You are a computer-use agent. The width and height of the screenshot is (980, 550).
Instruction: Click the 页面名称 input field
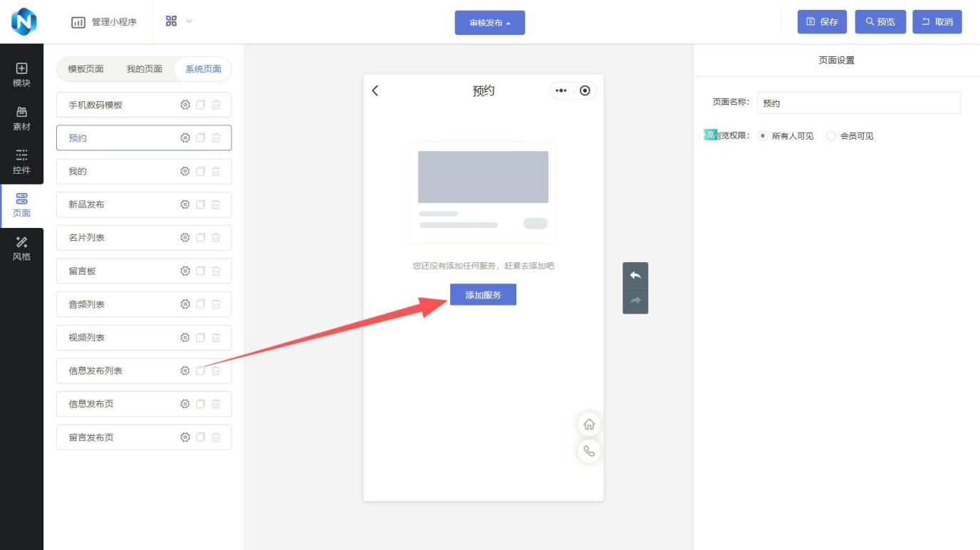(858, 103)
